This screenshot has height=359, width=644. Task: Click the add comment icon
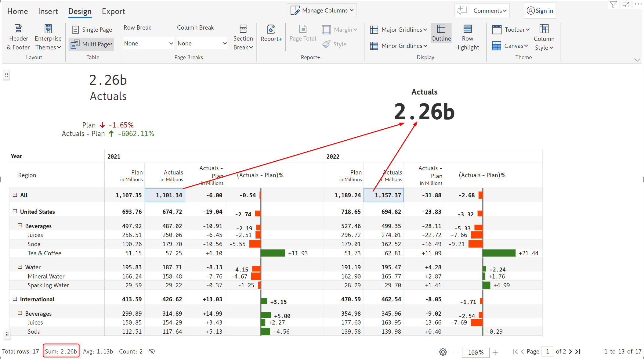click(462, 11)
